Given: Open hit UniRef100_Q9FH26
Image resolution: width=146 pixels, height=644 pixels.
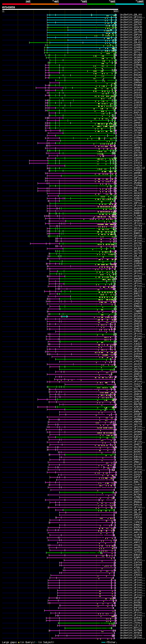Looking at the screenshot, I should 131,30.
